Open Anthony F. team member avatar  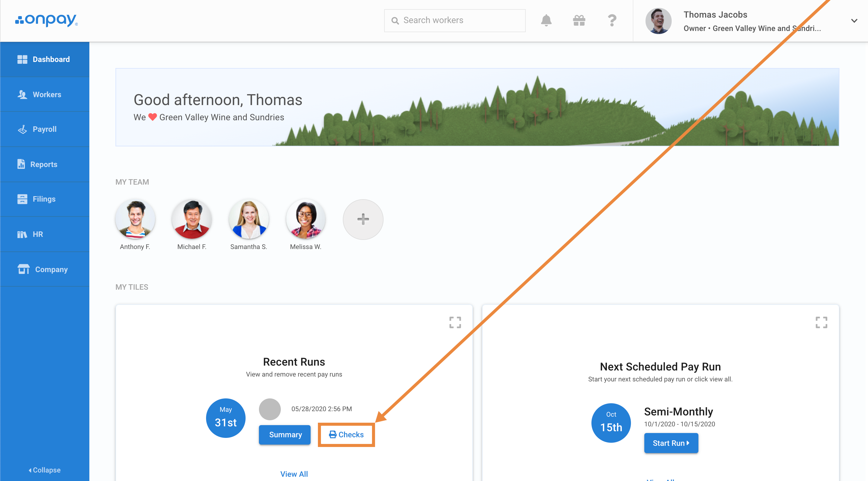coord(135,219)
